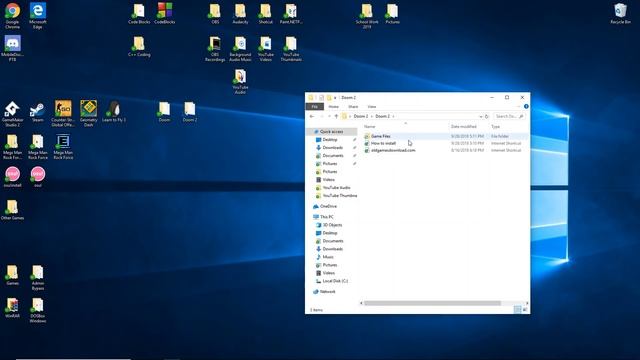Select the Admin Bypass desktop folder

[38, 277]
